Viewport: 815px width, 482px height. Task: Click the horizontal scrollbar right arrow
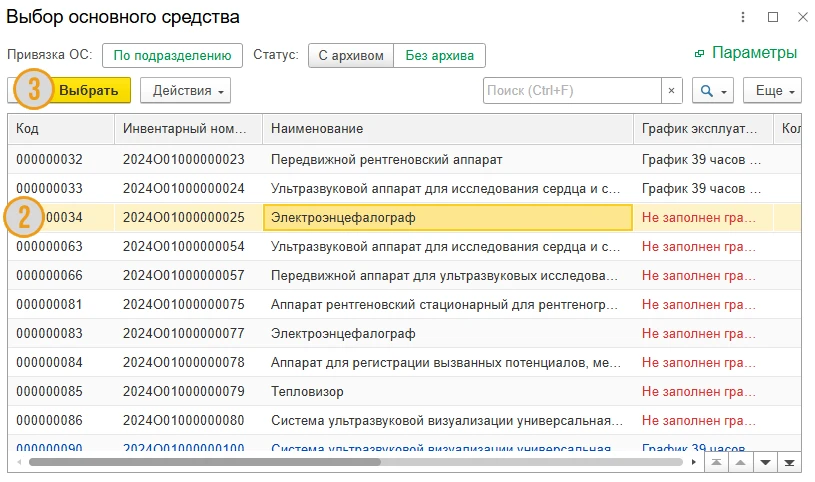693,462
